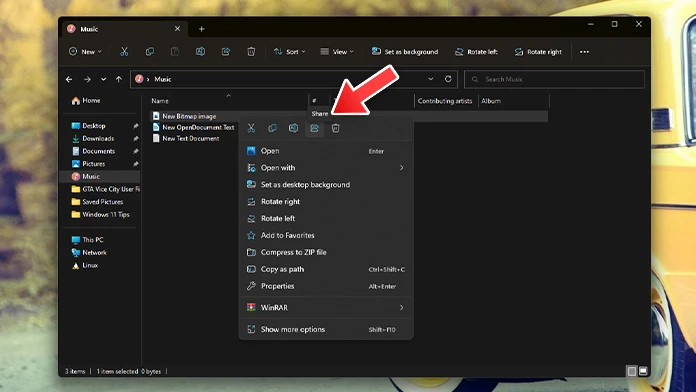Choose Rotate right in the context menu
Image resolution: width=696 pixels, height=392 pixels.
326,202
